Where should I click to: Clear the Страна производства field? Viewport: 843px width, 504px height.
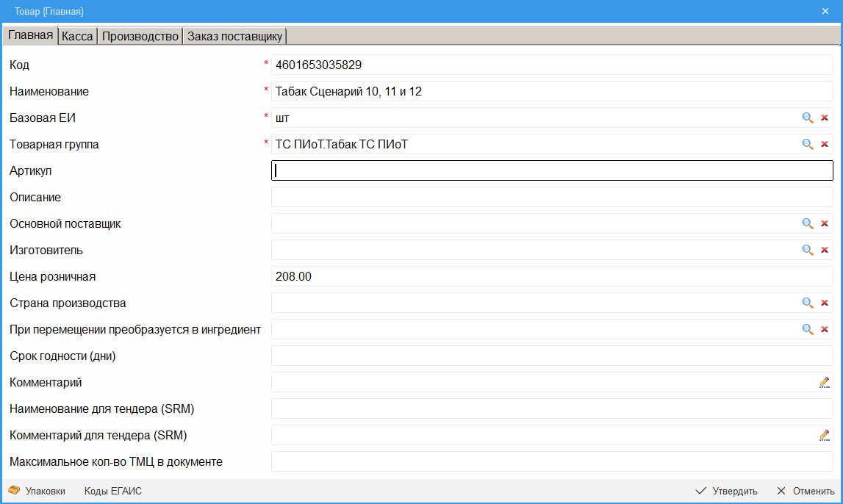click(825, 303)
